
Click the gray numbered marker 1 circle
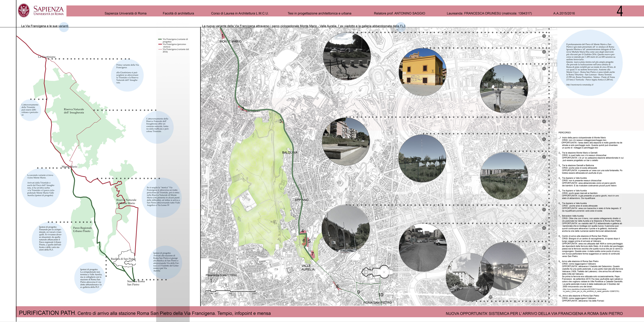(x=544, y=36)
